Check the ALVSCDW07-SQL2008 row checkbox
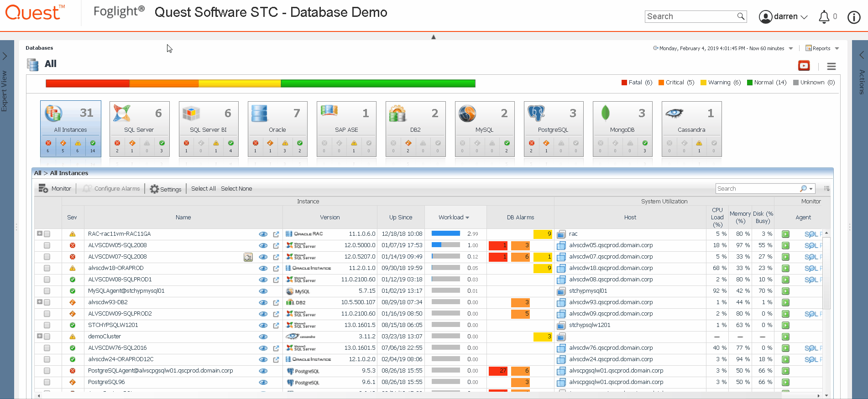The height and width of the screenshot is (399, 868). pos(47,257)
